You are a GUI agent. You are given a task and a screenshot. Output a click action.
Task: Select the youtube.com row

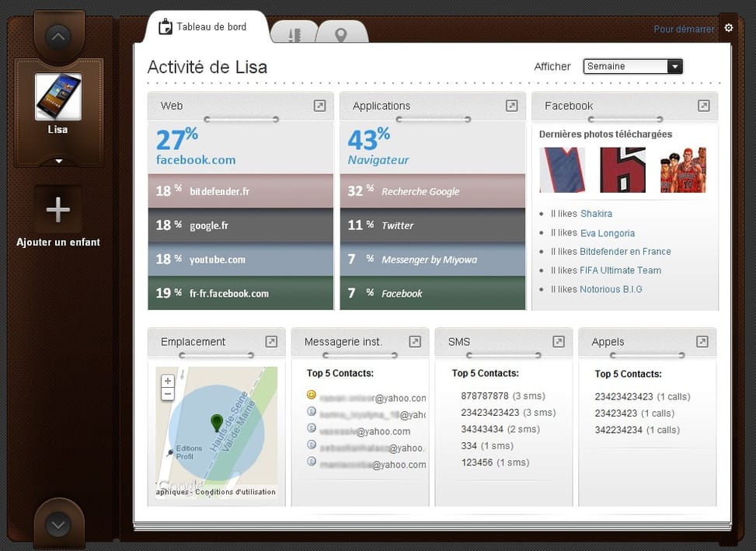coord(241,259)
